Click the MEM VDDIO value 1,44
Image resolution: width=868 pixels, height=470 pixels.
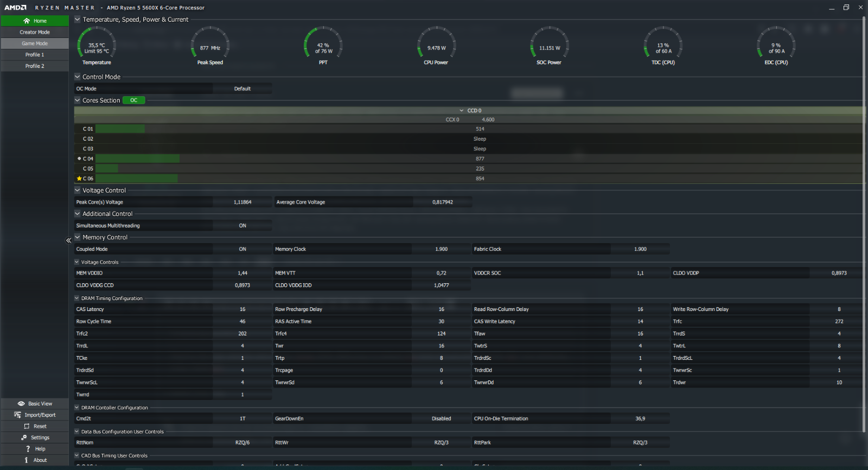click(x=242, y=273)
